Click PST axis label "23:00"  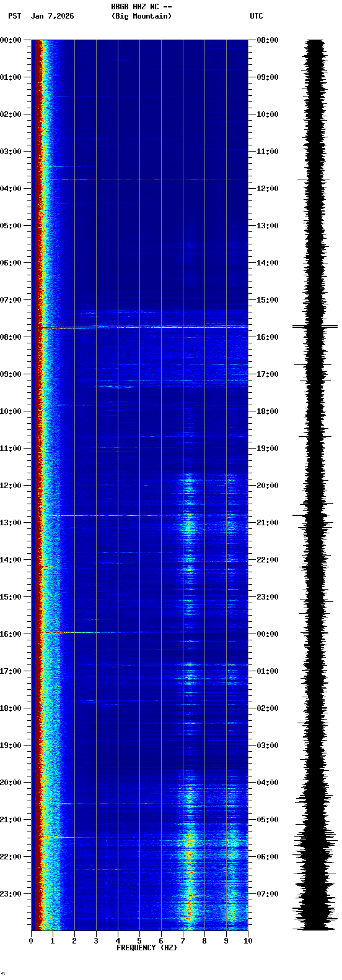(11, 894)
